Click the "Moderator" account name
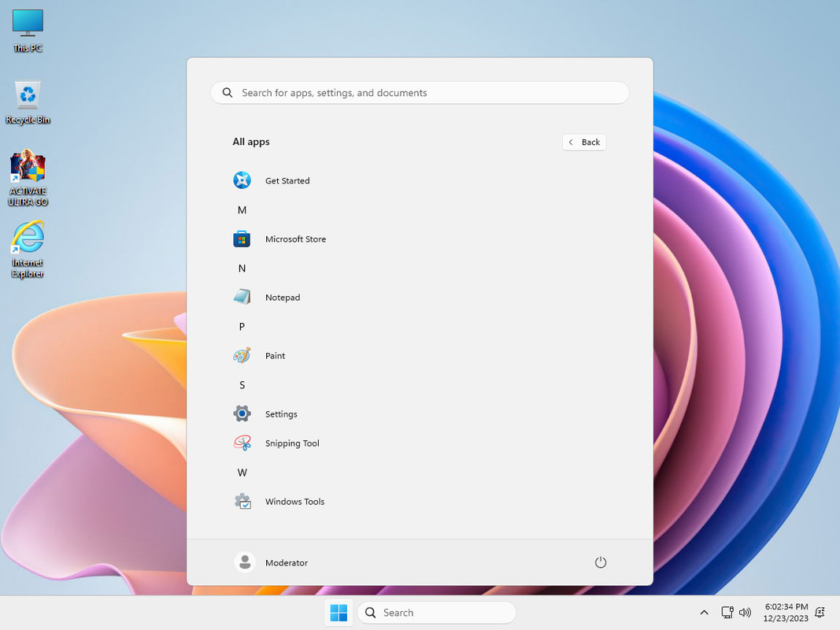This screenshot has height=630, width=840. (287, 562)
